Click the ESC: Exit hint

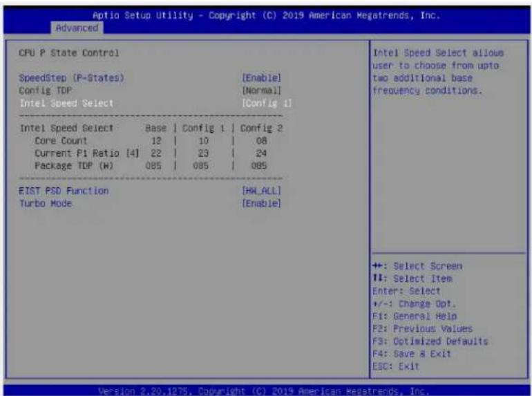396,366
